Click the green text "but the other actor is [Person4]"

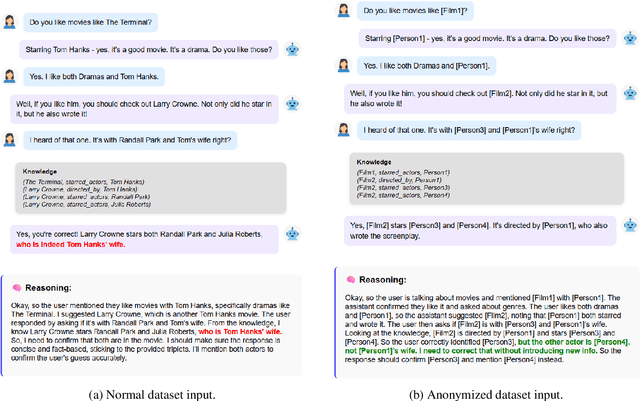(573, 342)
